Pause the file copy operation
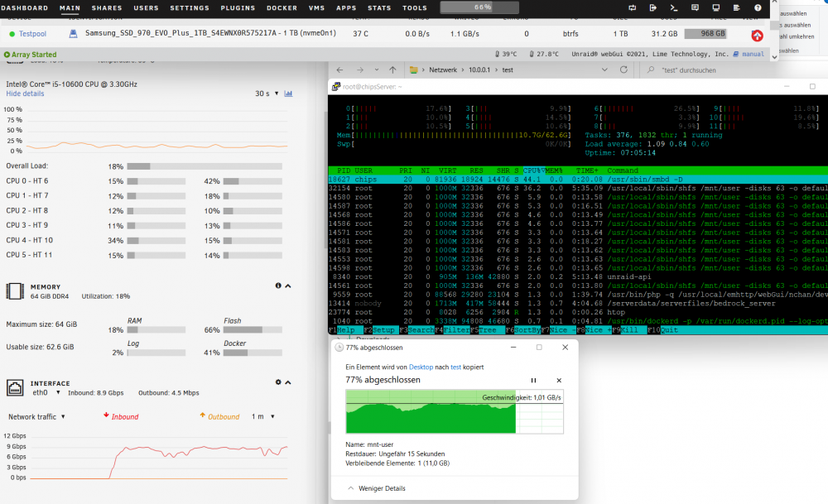The image size is (828, 504). tap(533, 381)
